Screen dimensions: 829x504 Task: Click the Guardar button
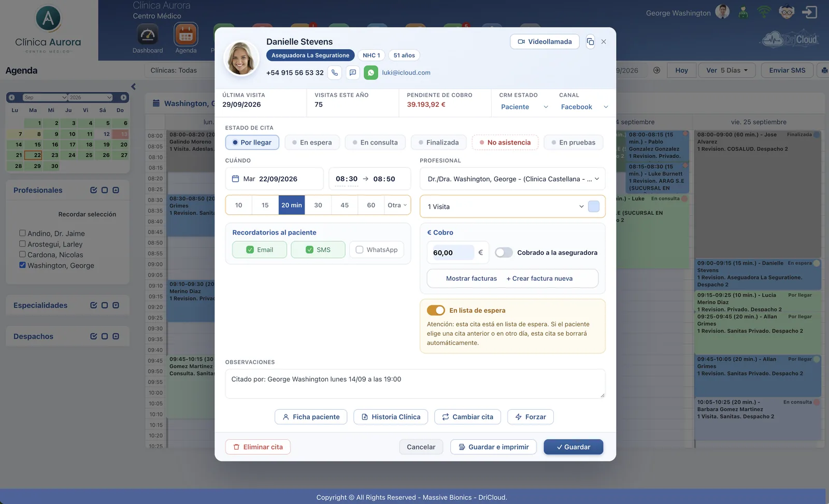573,447
